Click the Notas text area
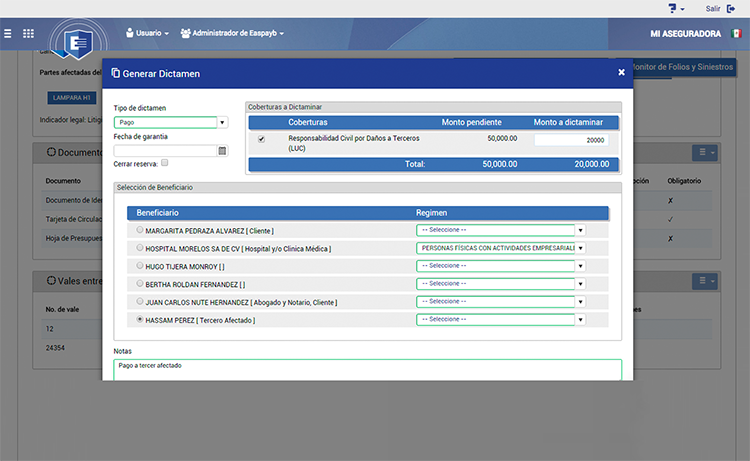The height and width of the screenshot is (461, 750). [x=367, y=370]
